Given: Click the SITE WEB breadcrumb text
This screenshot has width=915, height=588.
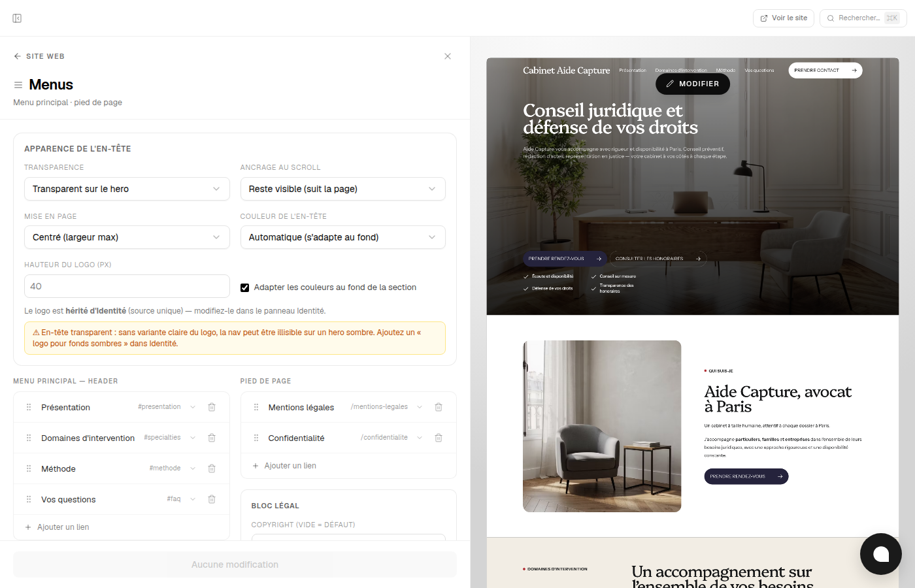Looking at the screenshot, I should (x=45, y=56).
